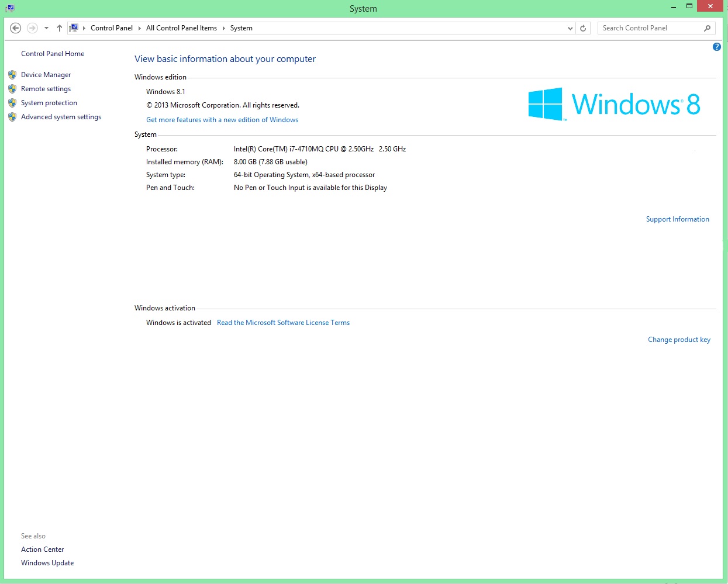Open Help with the question mark icon
Viewport: 728px width, 584px height.
click(x=717, y=47)
